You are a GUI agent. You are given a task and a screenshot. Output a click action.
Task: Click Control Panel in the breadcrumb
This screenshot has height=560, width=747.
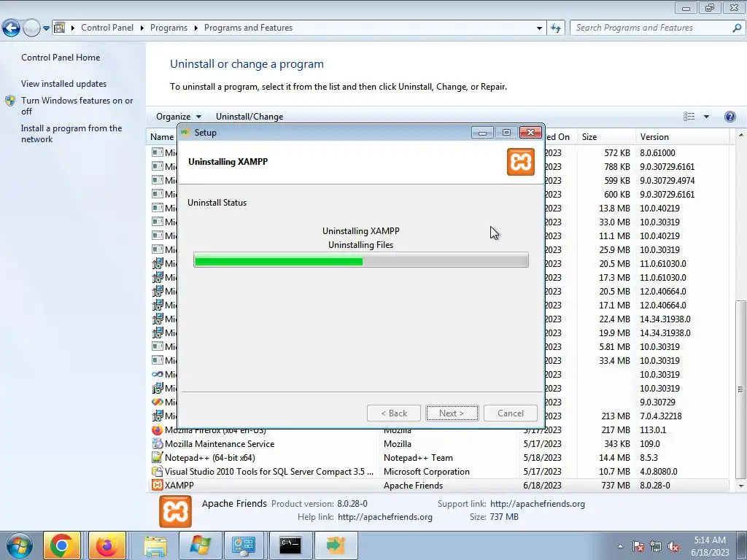[x=107, y=28]
